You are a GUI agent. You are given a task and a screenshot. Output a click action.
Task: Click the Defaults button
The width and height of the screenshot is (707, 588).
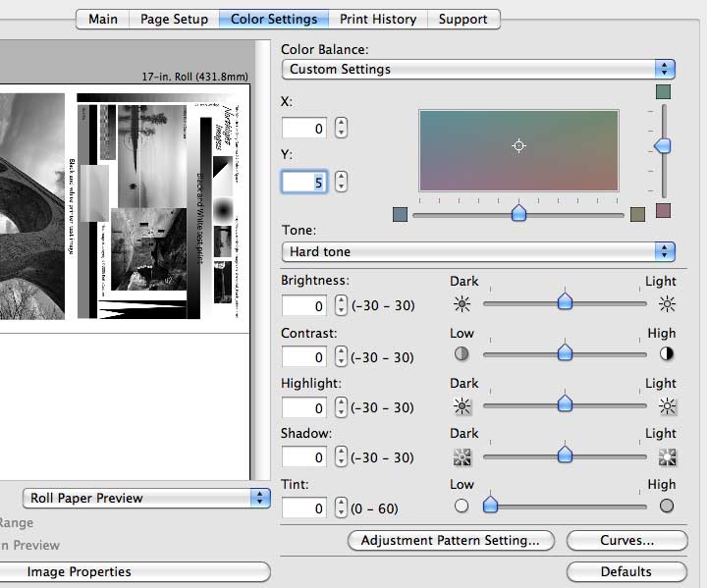(x=626, y=571)
